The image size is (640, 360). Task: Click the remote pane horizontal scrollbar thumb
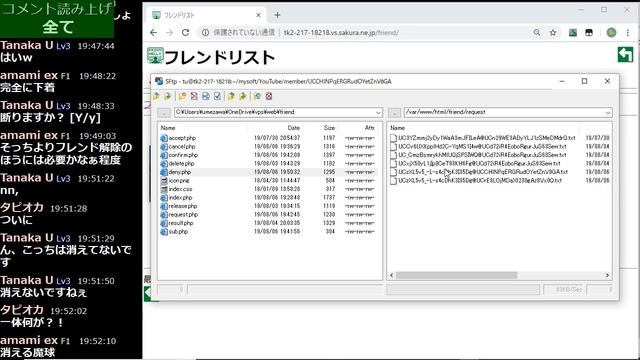pos(456,276)
